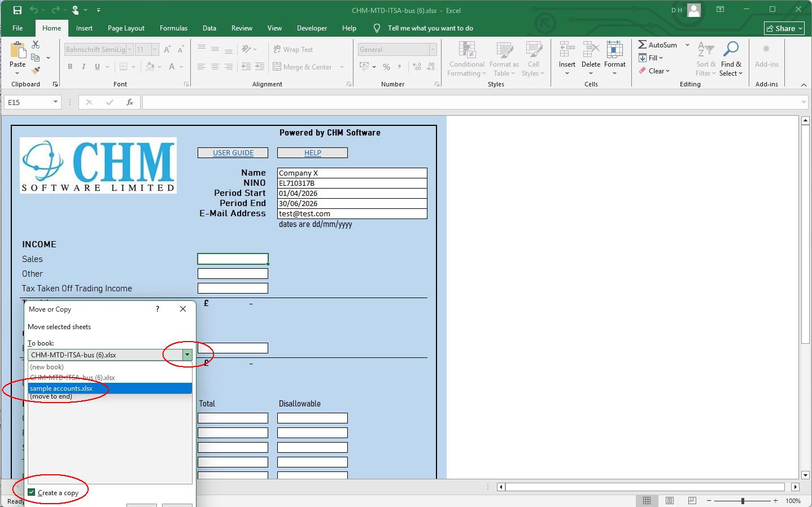The height and width of the screenshot is (507, 812).
Task: Open the font size dropdown
Action: tap(155, 50)
